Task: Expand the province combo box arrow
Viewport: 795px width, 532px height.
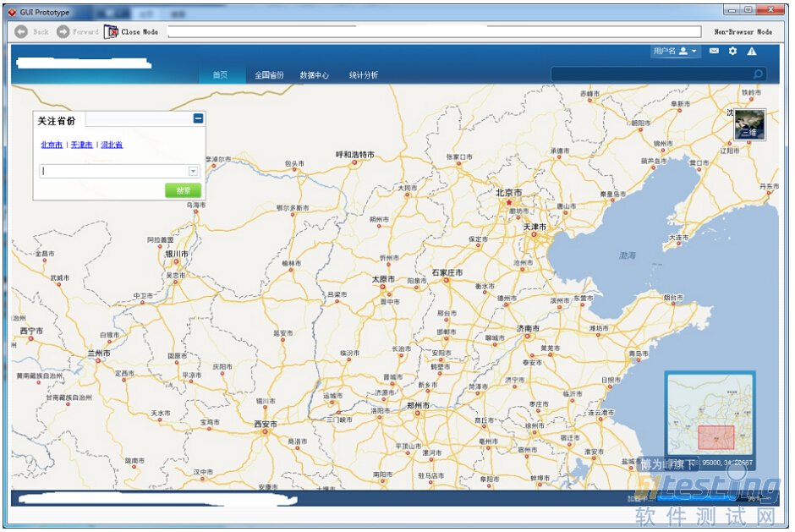Action: click(x=193, y=172)
